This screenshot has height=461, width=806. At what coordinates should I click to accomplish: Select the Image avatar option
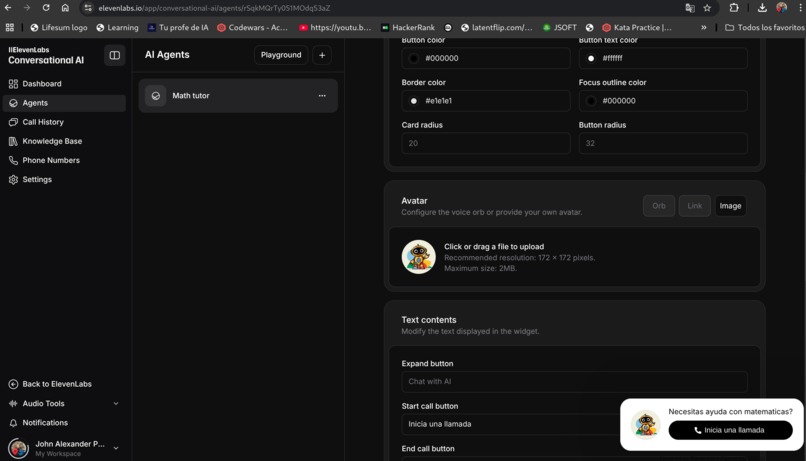pos(730,206)
